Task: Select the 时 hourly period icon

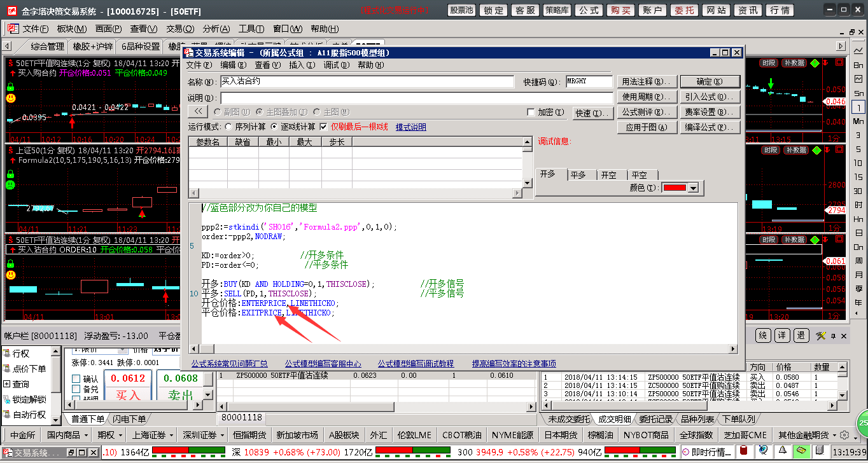Action: 858,205
